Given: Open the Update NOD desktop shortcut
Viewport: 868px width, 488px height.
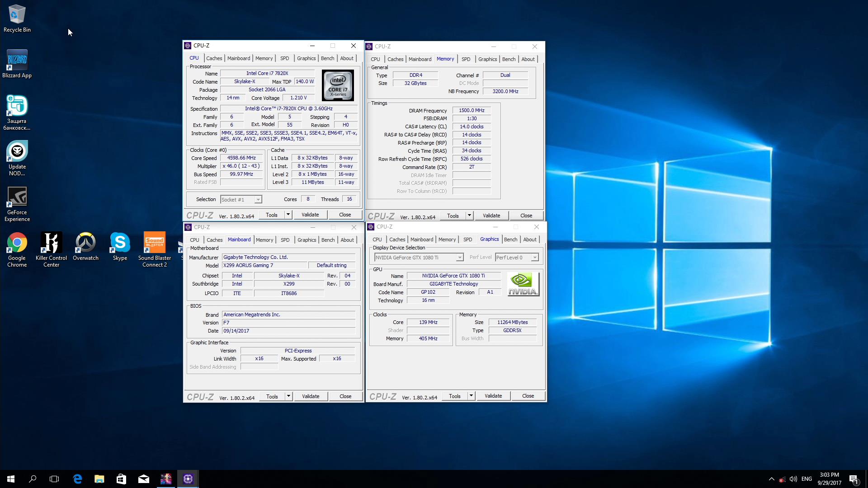Looking at the screenshot, I should tap(17, 158).
